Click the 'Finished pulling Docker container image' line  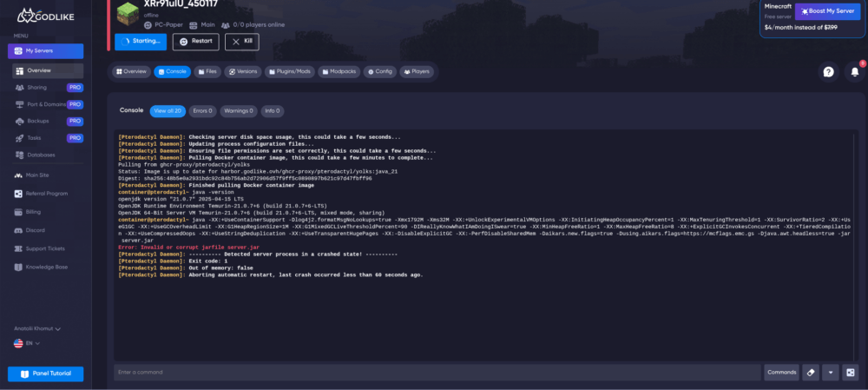pos(216,185)
